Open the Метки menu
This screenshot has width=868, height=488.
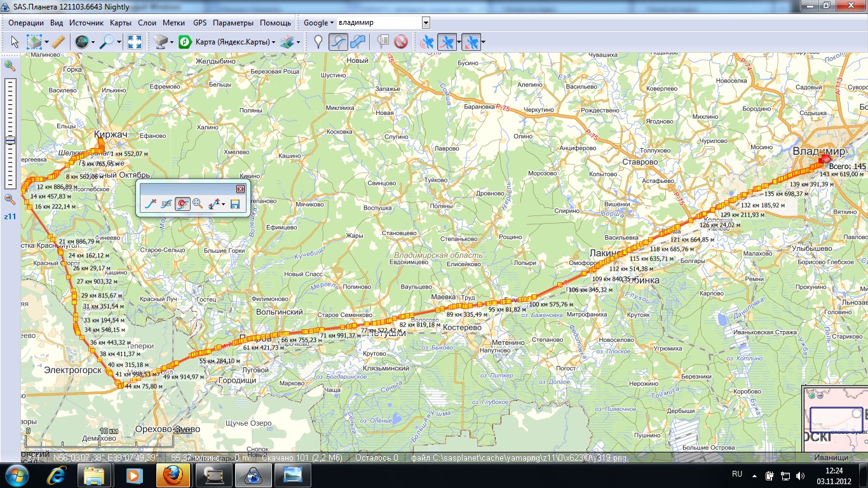coord(173,23)
